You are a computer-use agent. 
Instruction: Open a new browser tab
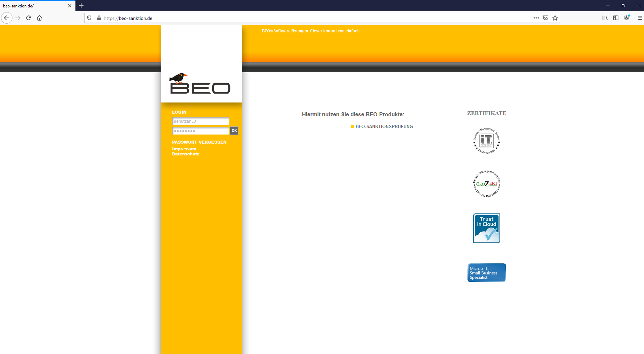pos(81,5)
